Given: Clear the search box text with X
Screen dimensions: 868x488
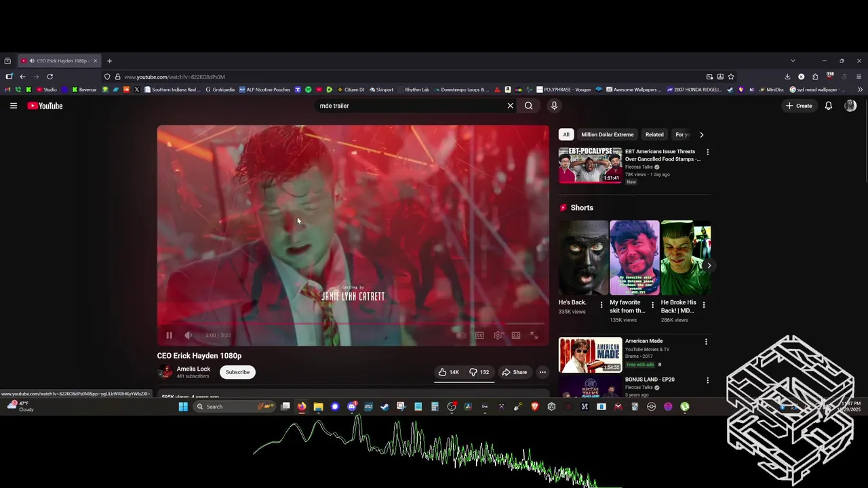Looking at the screenshot, I should pos(511,106).
